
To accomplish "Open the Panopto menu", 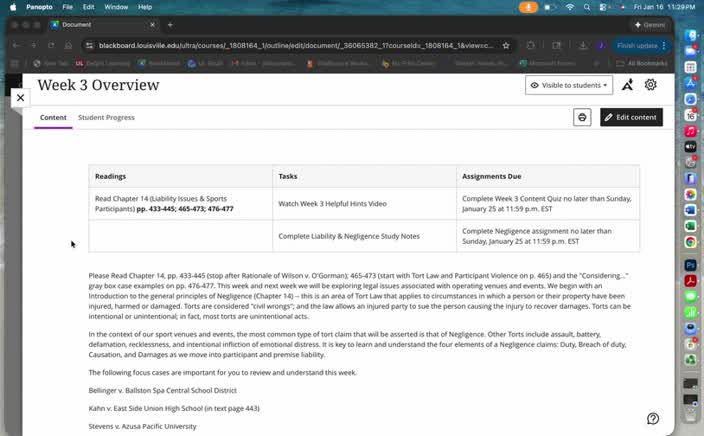I will pyautogui.click(x=39, y=7).
